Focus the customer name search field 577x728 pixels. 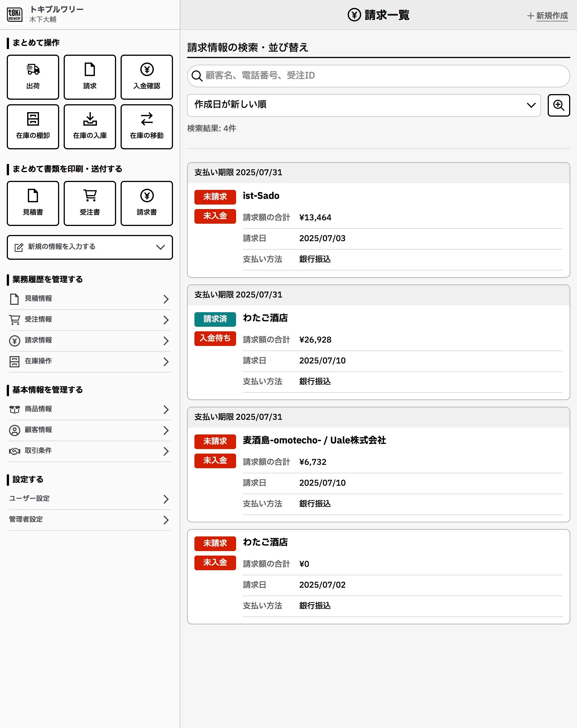tap(378, 76)
